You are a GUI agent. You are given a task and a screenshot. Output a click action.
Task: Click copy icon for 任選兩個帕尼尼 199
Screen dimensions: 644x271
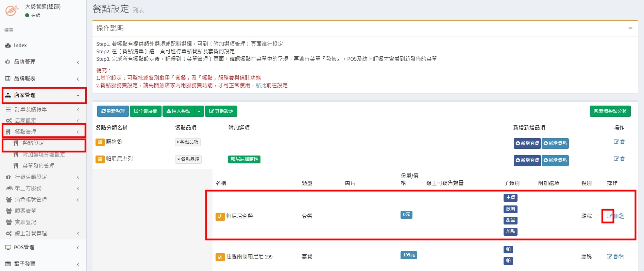(622, 256)
